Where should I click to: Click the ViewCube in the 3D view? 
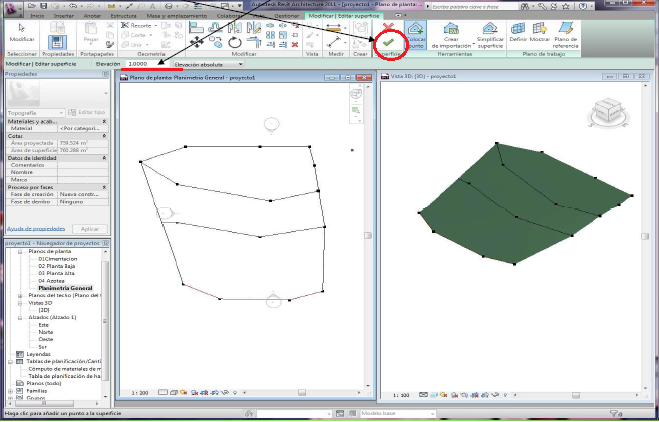click(x=608, y=112)
